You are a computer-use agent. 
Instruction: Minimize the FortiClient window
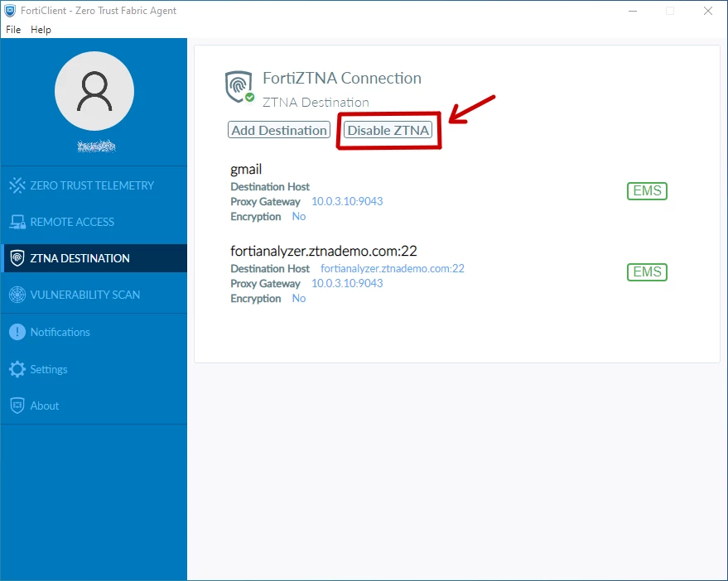pos(633,11)
